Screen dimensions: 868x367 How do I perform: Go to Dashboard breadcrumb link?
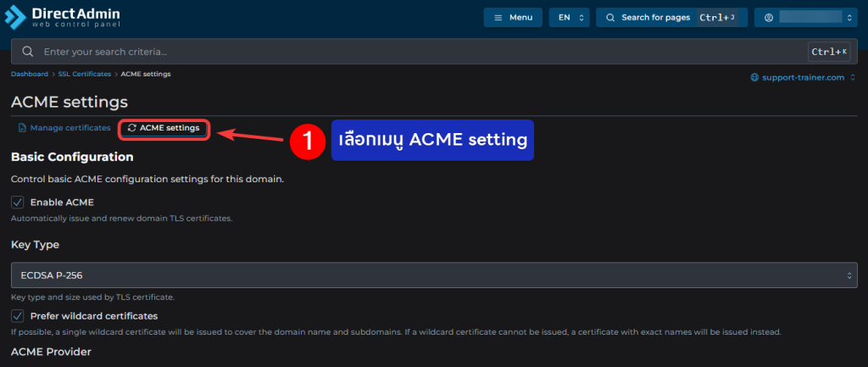(30, 74)
